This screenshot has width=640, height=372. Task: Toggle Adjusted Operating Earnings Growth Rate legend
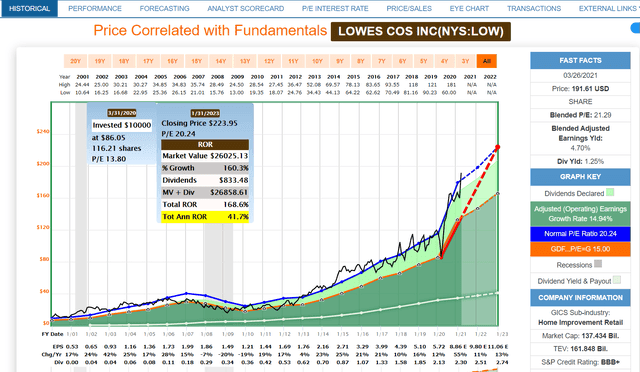coord(580,214)
